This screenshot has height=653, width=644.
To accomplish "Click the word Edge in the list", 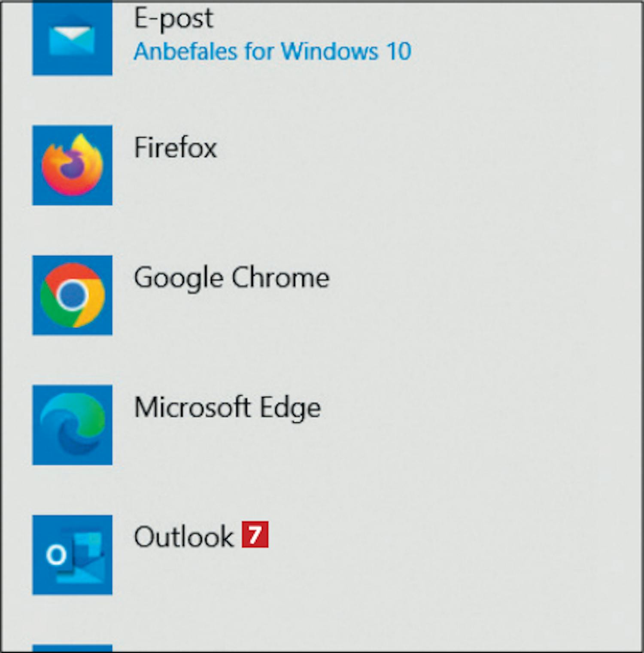I will click(291, 408).
